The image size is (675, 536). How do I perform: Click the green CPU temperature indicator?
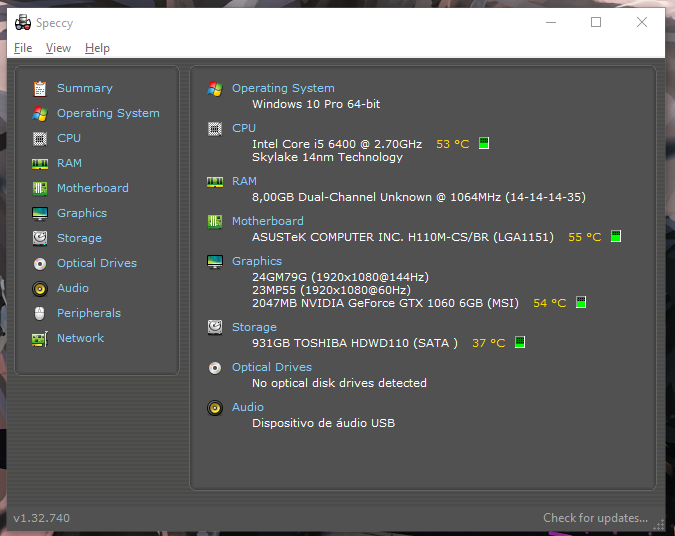click(484, 144)
